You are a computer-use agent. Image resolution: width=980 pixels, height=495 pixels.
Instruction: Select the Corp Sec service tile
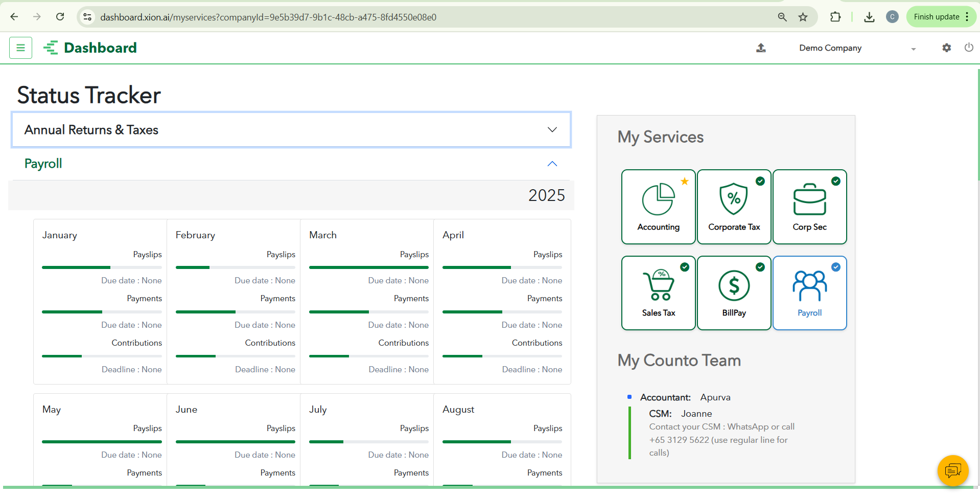[x=809, y=207]
